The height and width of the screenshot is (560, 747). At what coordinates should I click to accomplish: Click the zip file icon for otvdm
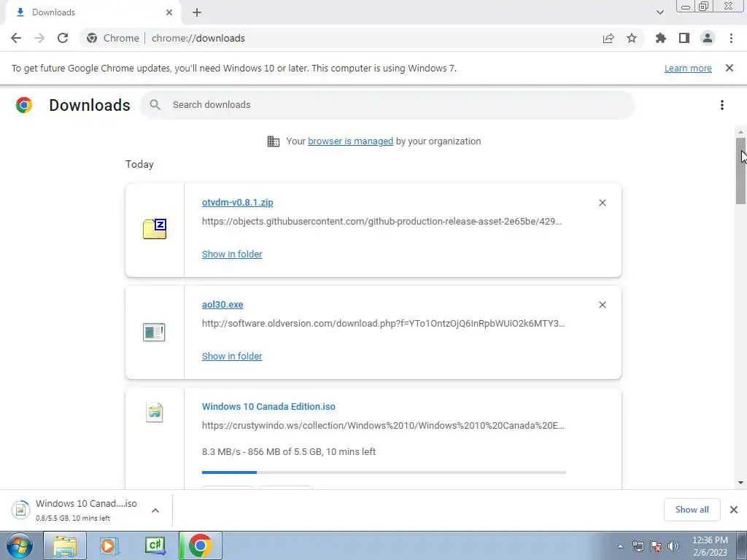(x=155, y=229)
